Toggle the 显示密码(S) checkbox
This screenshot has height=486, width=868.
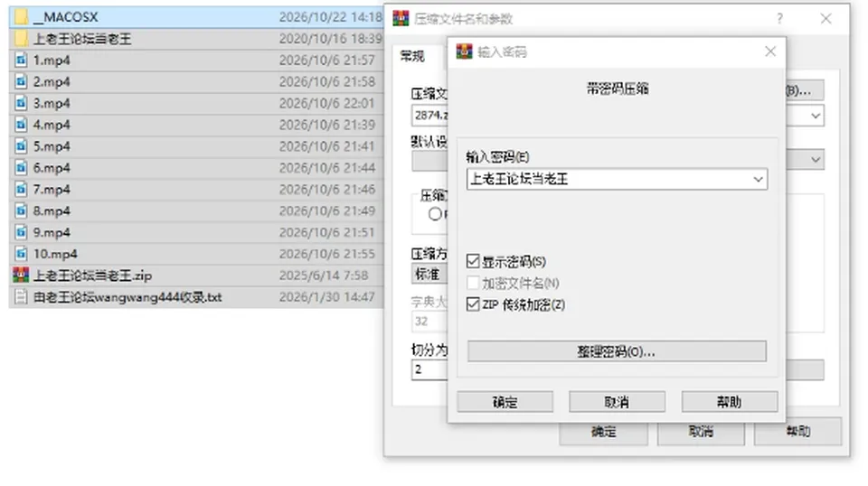pos(473,261)
